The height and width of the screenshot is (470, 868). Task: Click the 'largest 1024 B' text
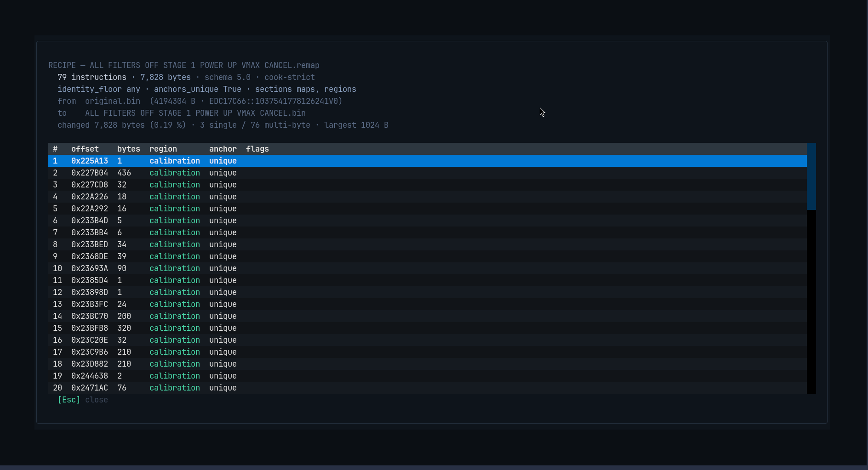click(356, 125)
